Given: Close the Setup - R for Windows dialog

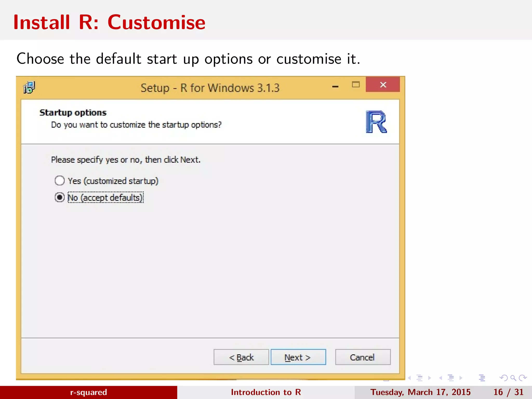Looking at the screenshot, I should pyautogui.click(x=383, y=84).
